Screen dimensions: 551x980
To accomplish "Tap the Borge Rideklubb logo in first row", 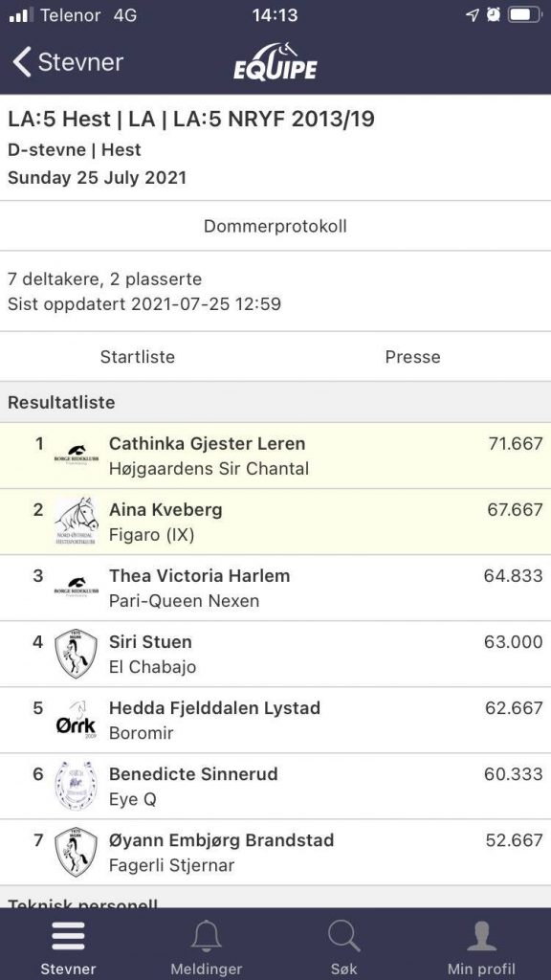I will click(76, 456).
